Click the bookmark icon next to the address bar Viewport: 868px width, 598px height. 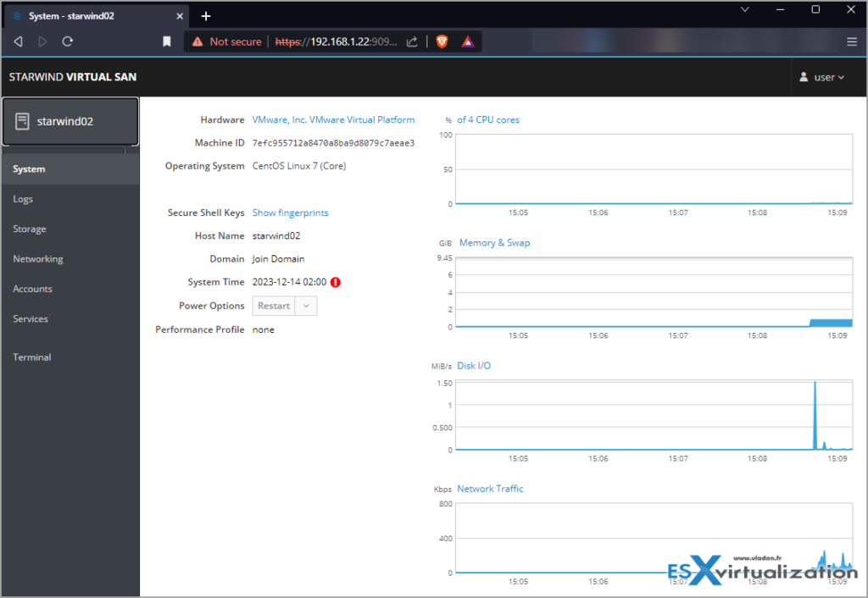166,41
